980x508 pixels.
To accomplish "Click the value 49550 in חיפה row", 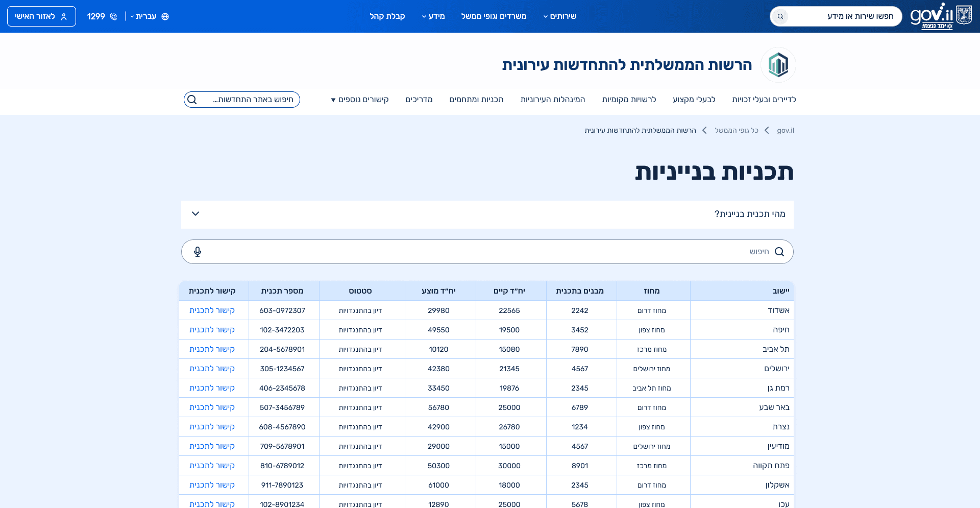I will point(438,330).
